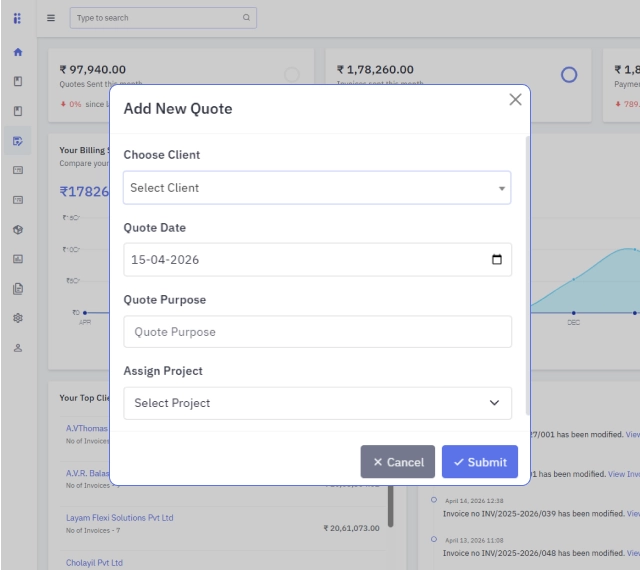640x570 pixels.
Task: Click the settings gear icon in sidebar
Action: tap(18, 318)
